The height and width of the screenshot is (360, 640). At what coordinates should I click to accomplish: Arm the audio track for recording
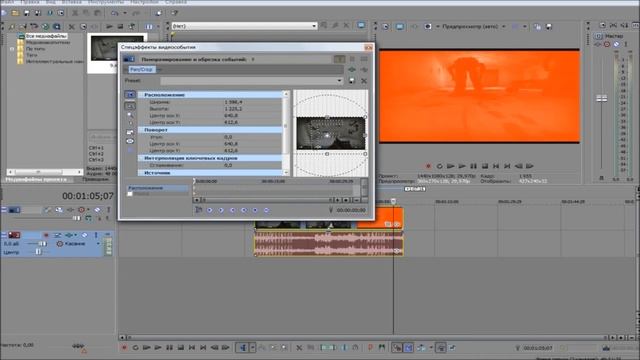[46, 235]
